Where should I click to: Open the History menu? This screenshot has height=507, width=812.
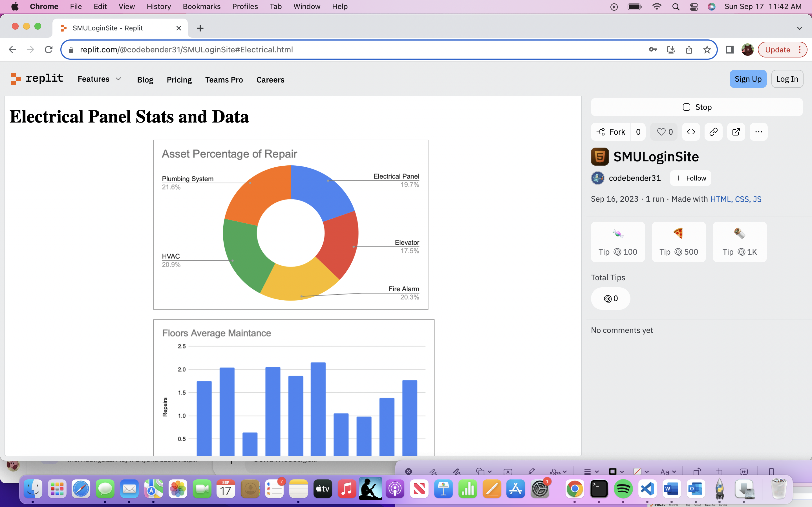click(158, 6)
